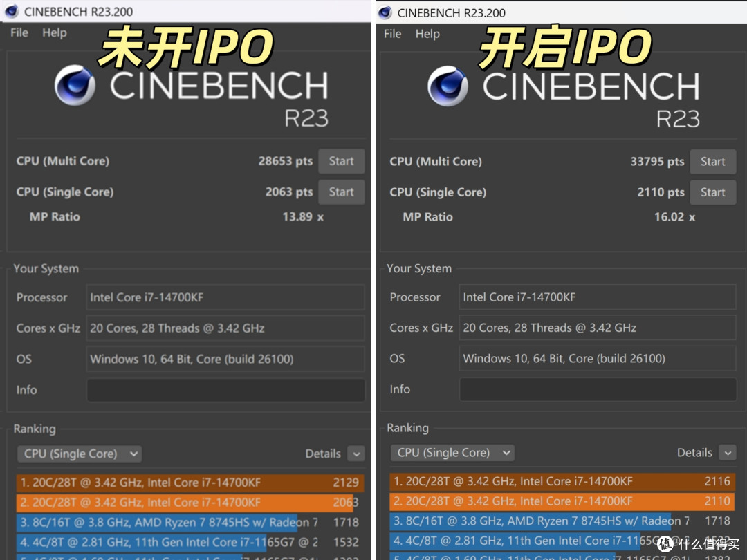
Task: Expand Details dropdown arrow in right window
Action: click(728, 453)
